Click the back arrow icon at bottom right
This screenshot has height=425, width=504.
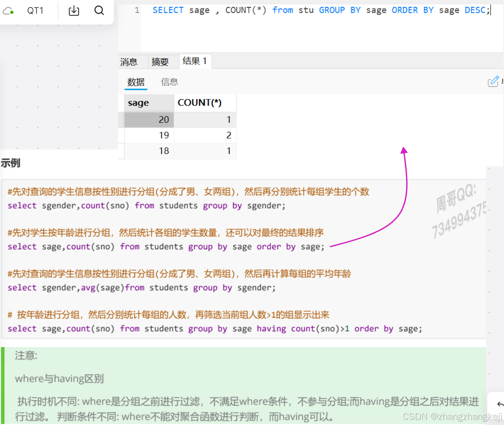click(x=500, y=404)
